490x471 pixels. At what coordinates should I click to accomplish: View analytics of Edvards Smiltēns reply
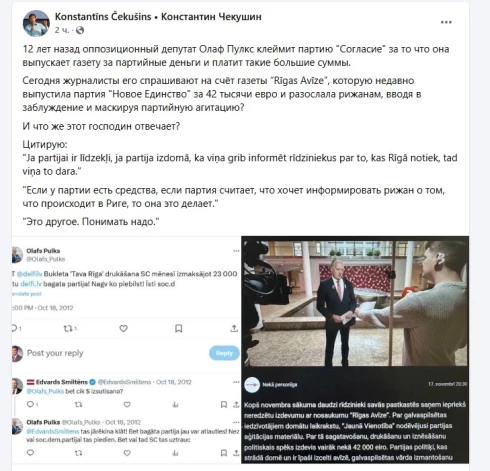(175, 405)
